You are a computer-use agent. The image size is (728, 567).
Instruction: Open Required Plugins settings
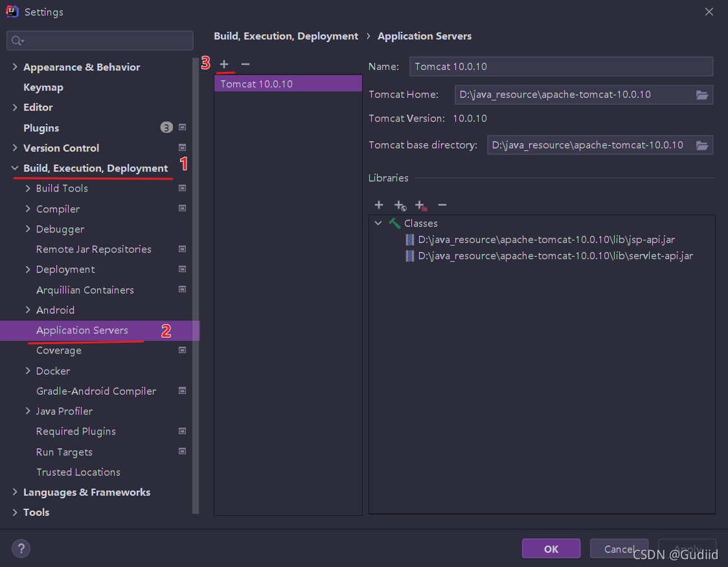click(76, 432)
